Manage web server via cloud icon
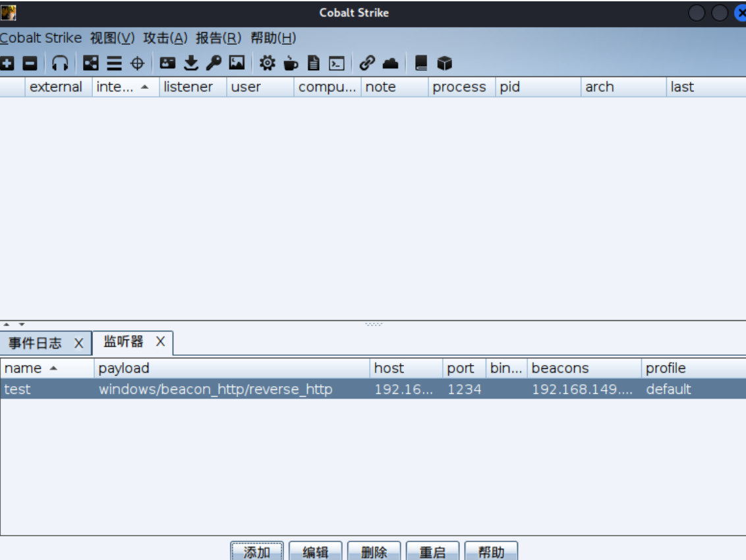The height and width of the screenshot is (560, 746). pyautogui.click(x=390, y=63)
